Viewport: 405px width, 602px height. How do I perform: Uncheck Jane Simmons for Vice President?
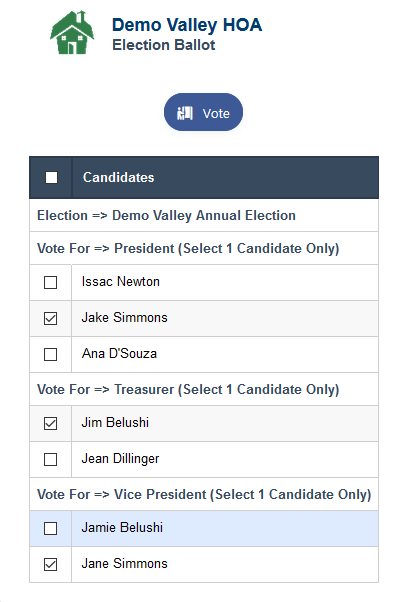[x=51, y=564]
